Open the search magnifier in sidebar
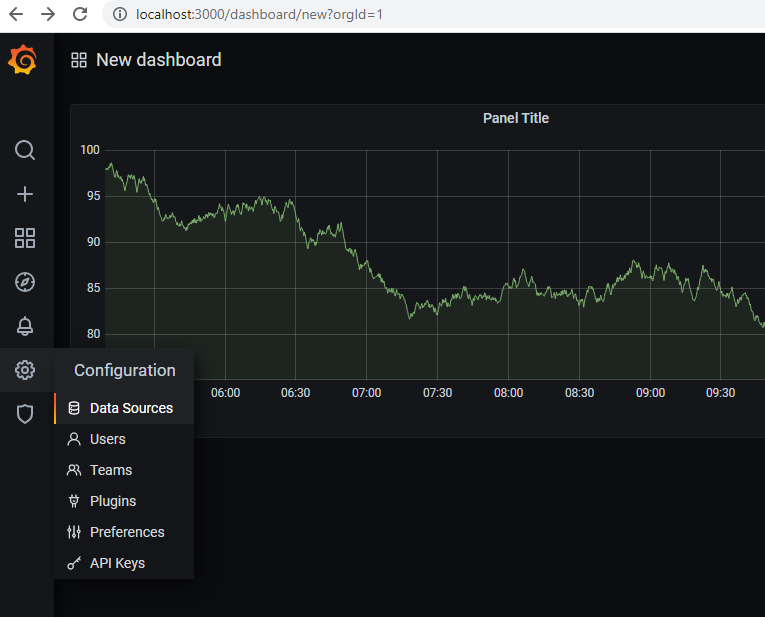 [x=25, y=150]
